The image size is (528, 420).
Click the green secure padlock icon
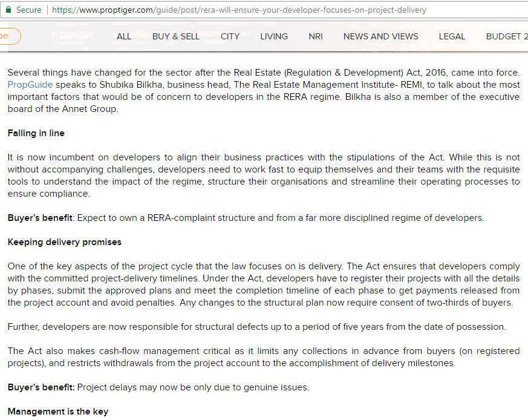(8, 10)
